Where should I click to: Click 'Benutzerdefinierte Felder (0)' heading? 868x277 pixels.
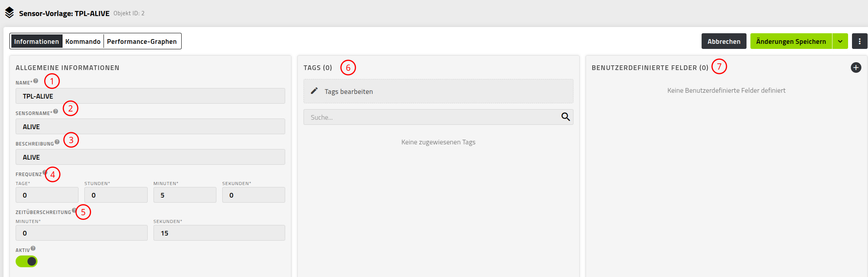tap(650, 68)
